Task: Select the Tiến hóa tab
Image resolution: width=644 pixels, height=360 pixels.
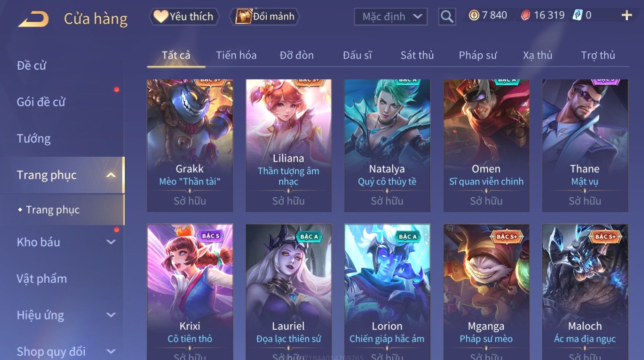Action: pos(236,56)
